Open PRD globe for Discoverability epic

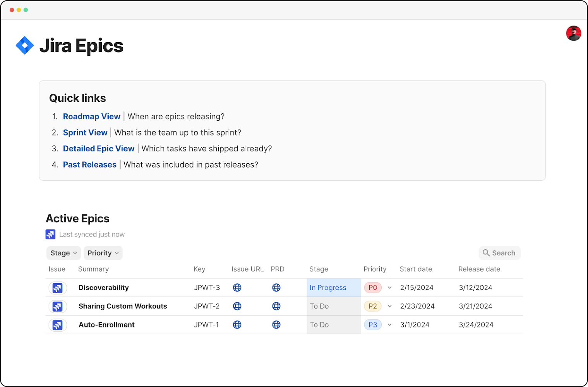(x=276, y=288)
